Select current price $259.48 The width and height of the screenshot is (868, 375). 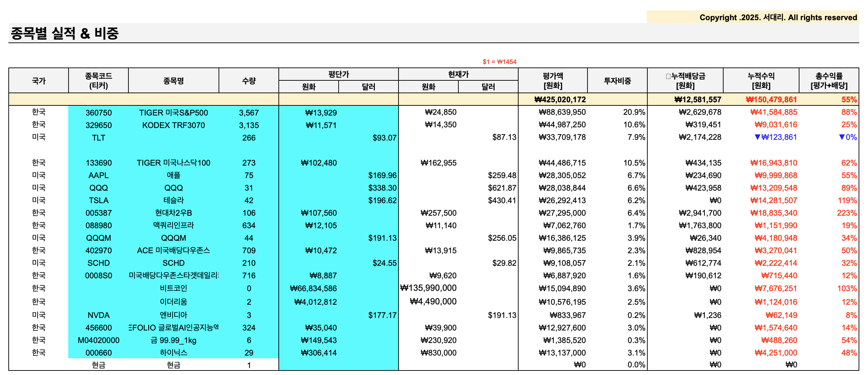[x=502, y=175]
